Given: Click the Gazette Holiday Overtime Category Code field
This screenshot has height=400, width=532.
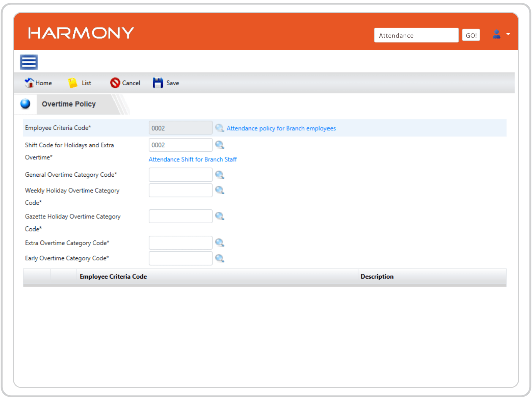Looking at the screenshot, I should [x=181, y=216].
